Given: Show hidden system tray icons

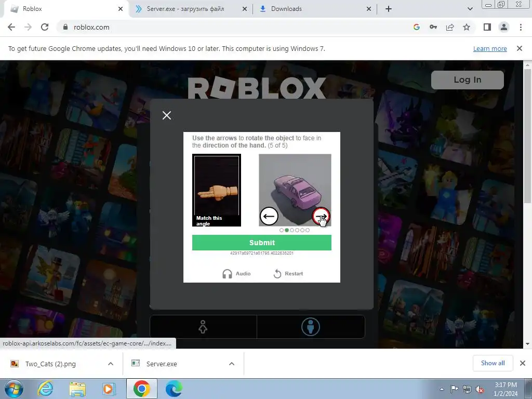Looking at the screenshot, I should [442, 389].
